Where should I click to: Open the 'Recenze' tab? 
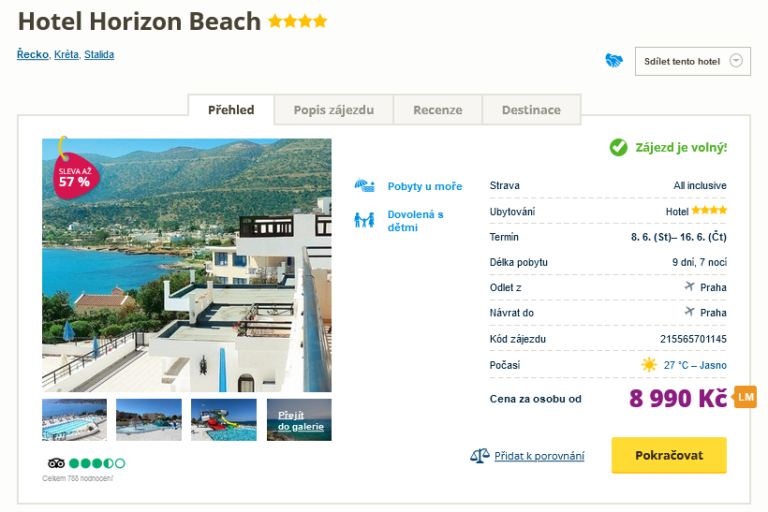coord(438,110)
